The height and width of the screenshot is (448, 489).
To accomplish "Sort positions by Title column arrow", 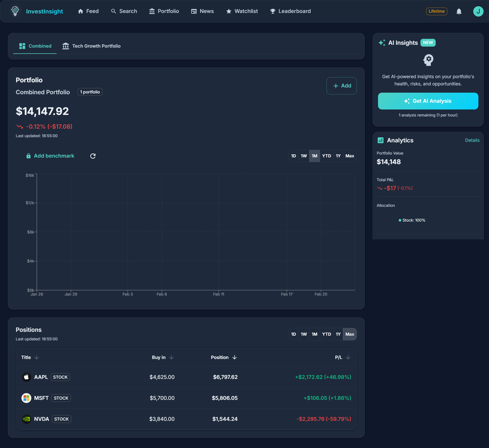I will (37, 357).
